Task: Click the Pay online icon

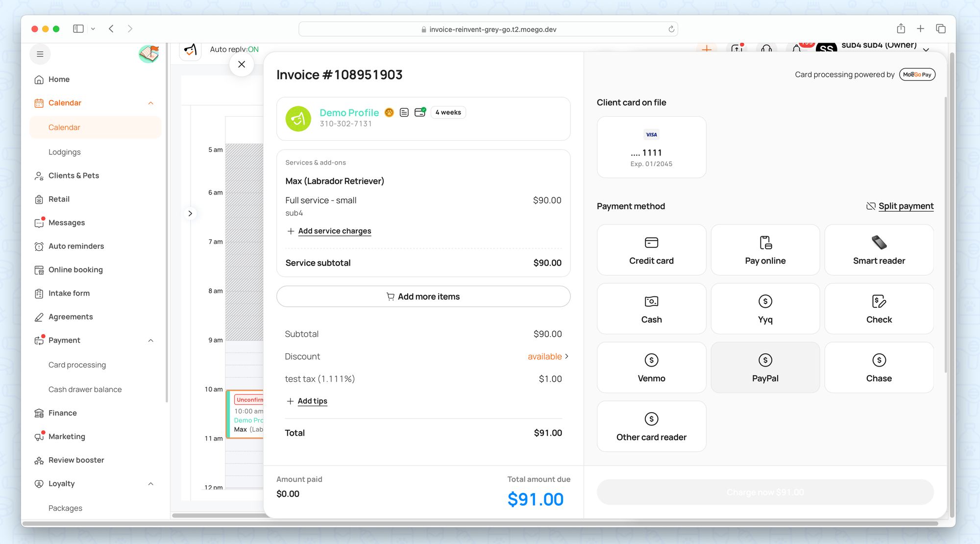Action: tap(765, 243)
